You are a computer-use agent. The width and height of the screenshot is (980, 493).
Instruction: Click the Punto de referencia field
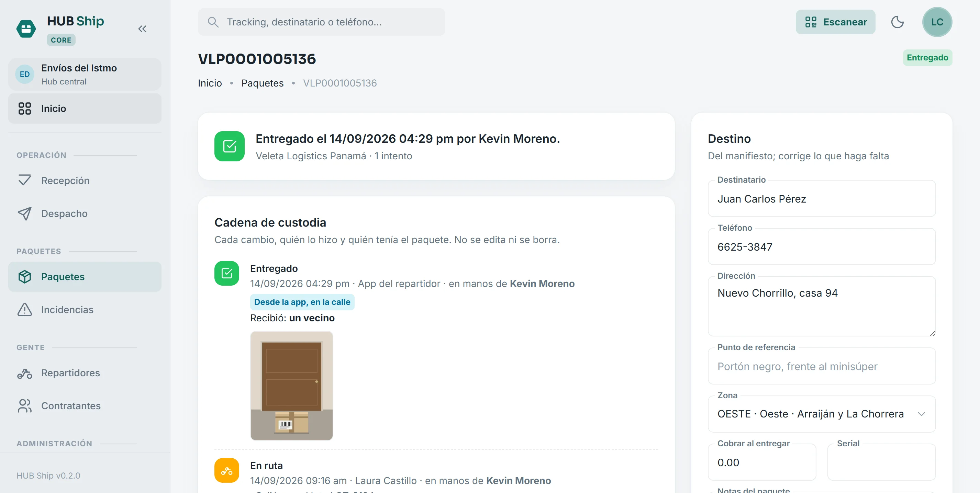(x=821, y=366)
